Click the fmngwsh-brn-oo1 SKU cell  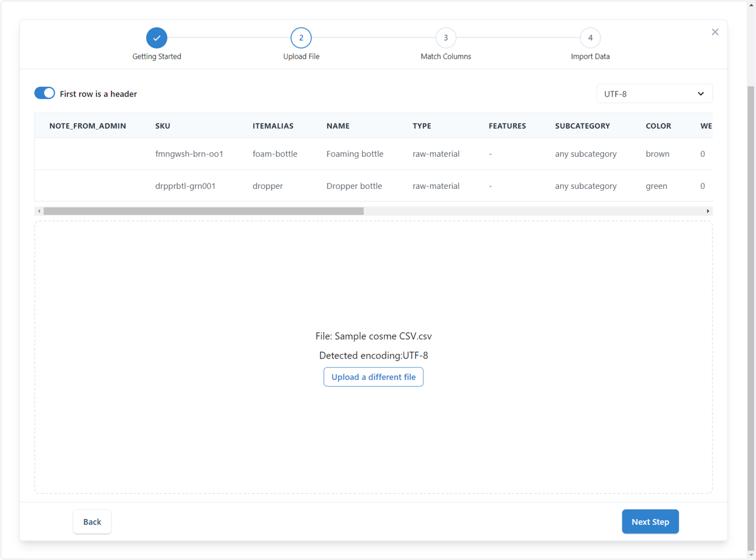[x=189, y=154]
